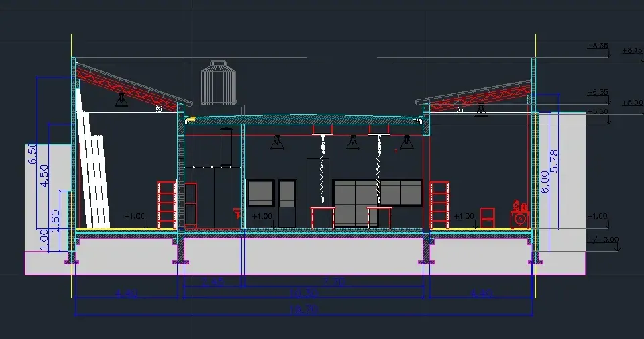Screen dimensions: 644x339
Task: Select the 7.70 dimension text
Action: click(335, 282)
